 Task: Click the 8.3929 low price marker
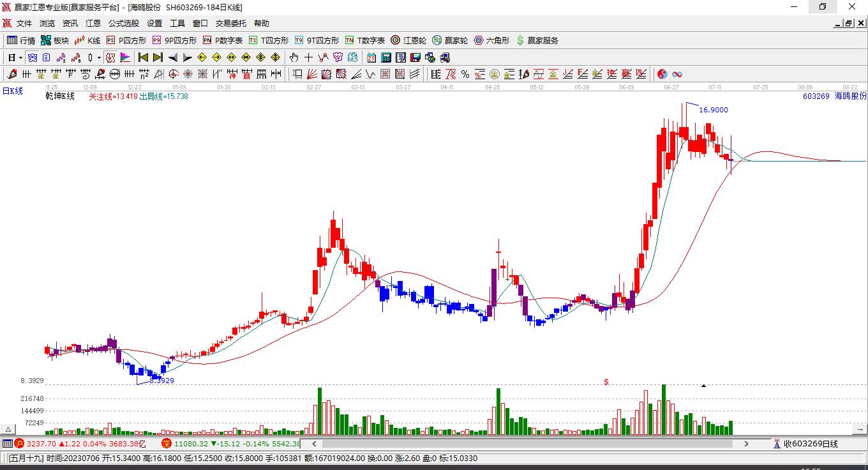161,381
